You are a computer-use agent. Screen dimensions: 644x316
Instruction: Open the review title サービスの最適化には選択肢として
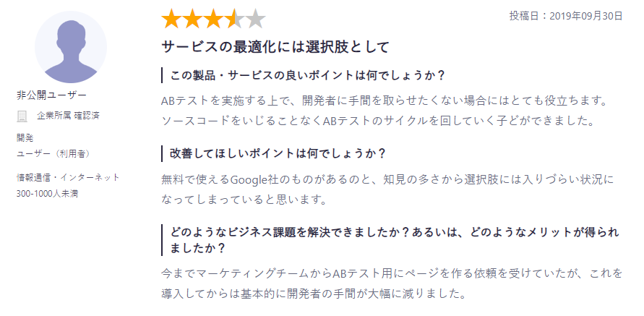pyautogui.click(x=275, y=48)
